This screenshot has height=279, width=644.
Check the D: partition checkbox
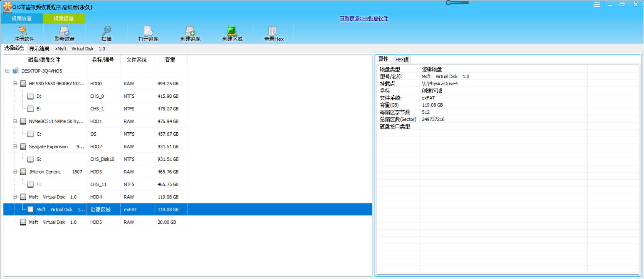pyautogui.click(x=31, y=96)
